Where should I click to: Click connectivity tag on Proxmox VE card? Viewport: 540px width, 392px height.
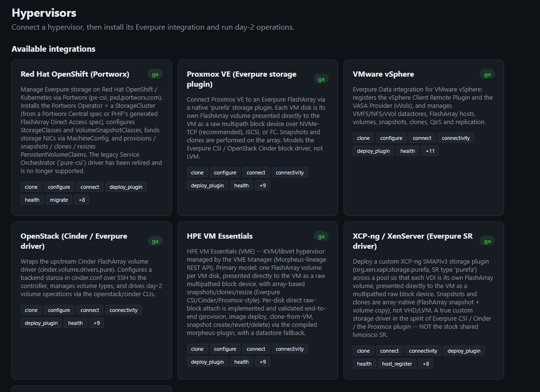(x=290, y=172)
